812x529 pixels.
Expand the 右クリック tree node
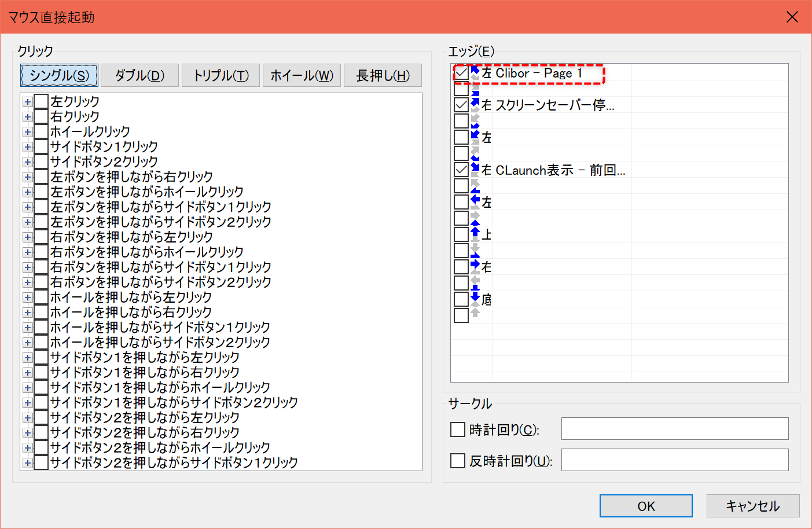point(27,117)
